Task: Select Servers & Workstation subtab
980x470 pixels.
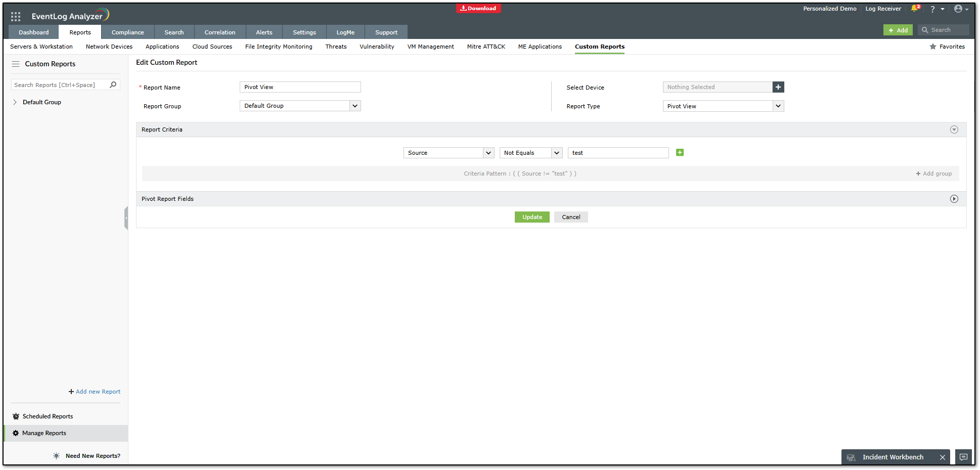Action: [41, 47]
